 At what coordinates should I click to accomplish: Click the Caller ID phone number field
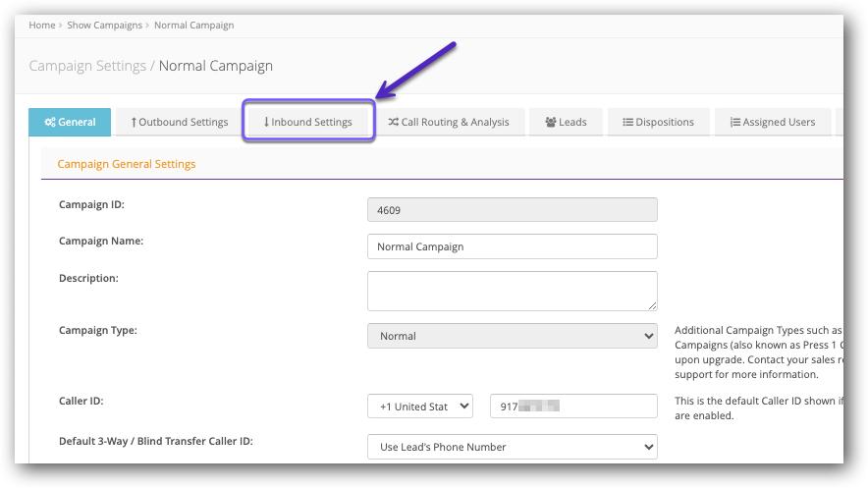pyautogui.click(x=573, y=407)
